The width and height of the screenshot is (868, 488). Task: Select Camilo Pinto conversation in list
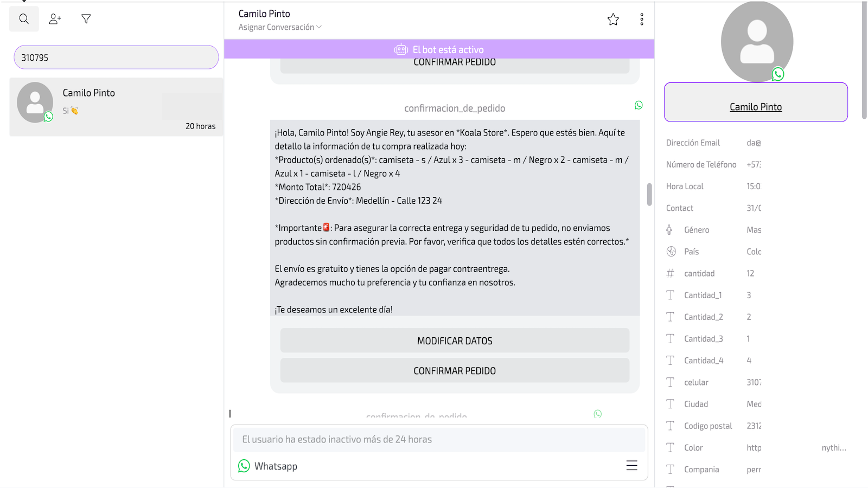116,107
